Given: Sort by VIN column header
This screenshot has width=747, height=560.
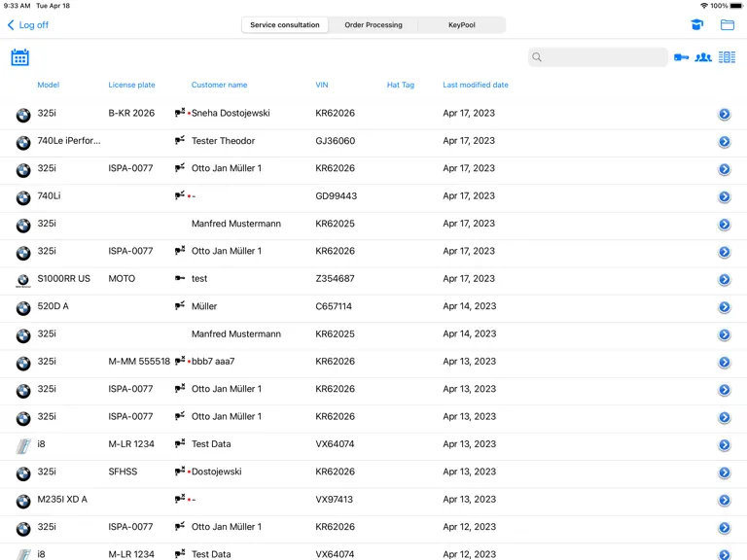Looking at the screenshot, I should click(x=322, y=85).
